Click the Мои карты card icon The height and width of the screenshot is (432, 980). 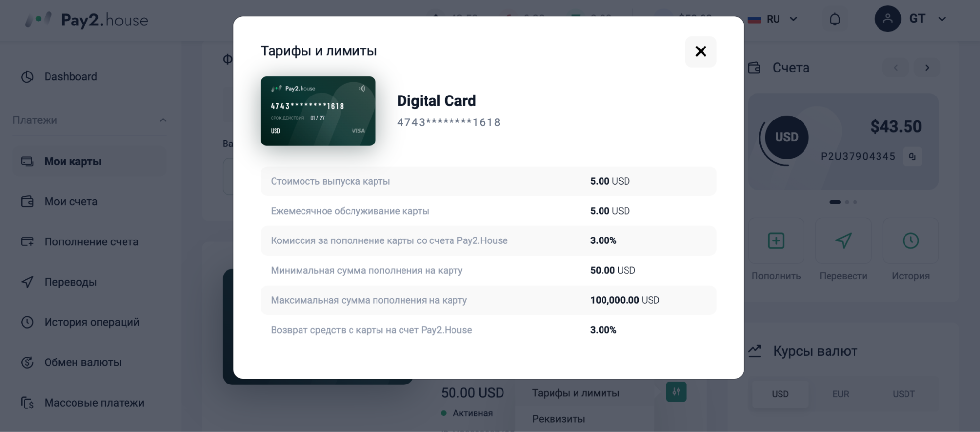[x=27, y=161]
